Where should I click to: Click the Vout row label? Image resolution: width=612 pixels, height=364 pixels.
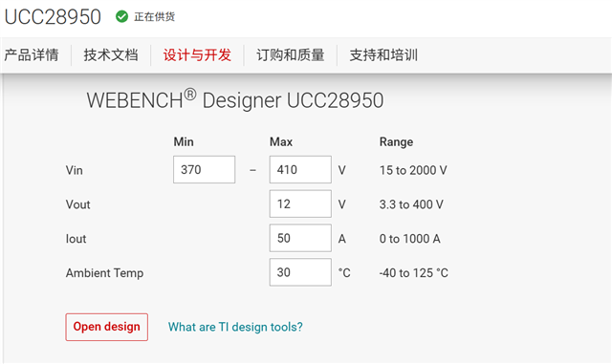point(78,204)
